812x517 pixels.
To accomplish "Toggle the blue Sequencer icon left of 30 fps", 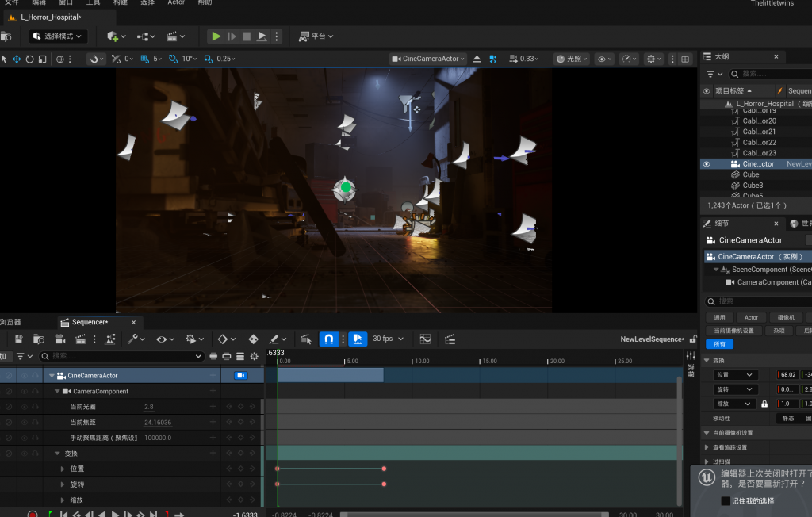I will [x=358, y=339].
